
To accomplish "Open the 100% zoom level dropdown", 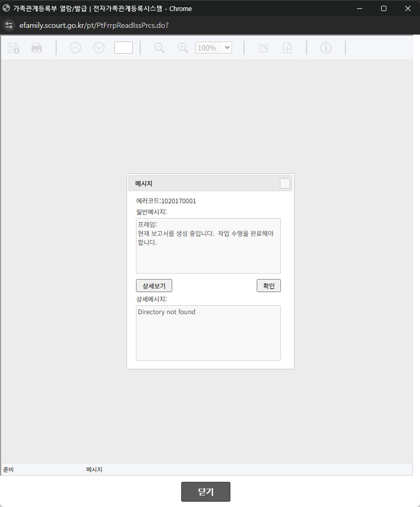I will click(214, 48).
